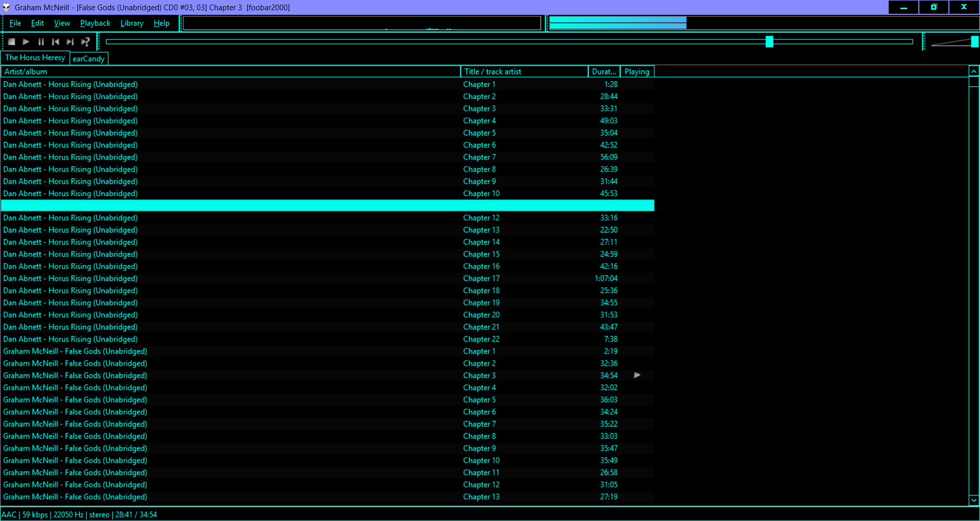The width and height of the screenshot is (980, 521).
Task: Open the View menu
Action: (62, 23)
